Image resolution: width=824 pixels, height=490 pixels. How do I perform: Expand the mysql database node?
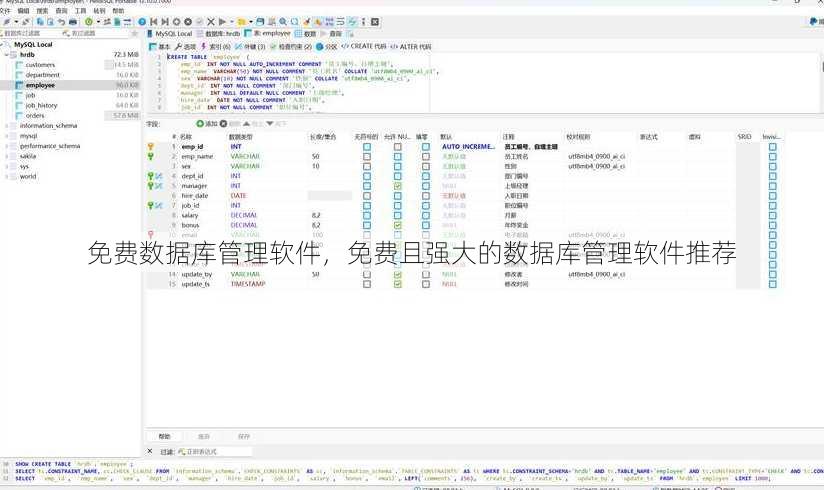click(7, 136)
